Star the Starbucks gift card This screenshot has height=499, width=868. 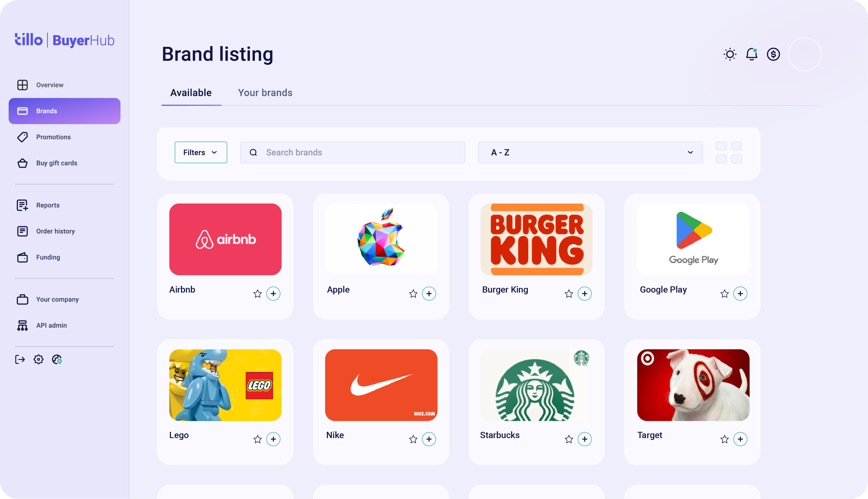point(569,439)
